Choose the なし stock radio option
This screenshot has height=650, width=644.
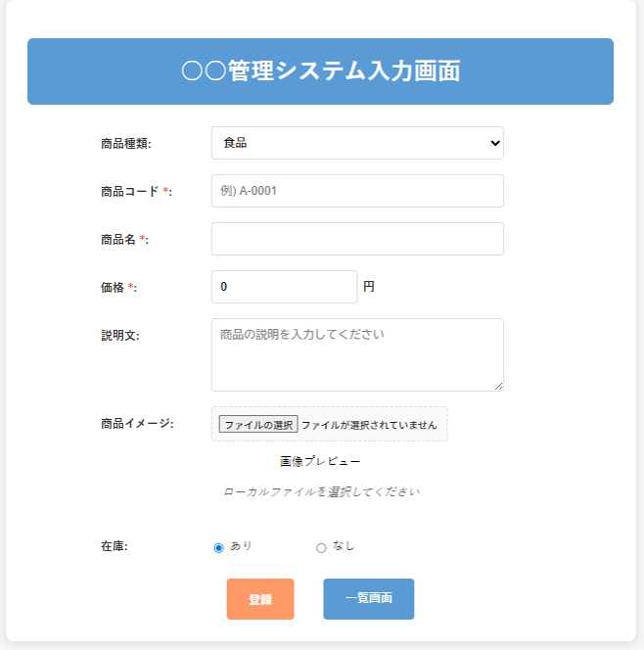pos(321,547)
